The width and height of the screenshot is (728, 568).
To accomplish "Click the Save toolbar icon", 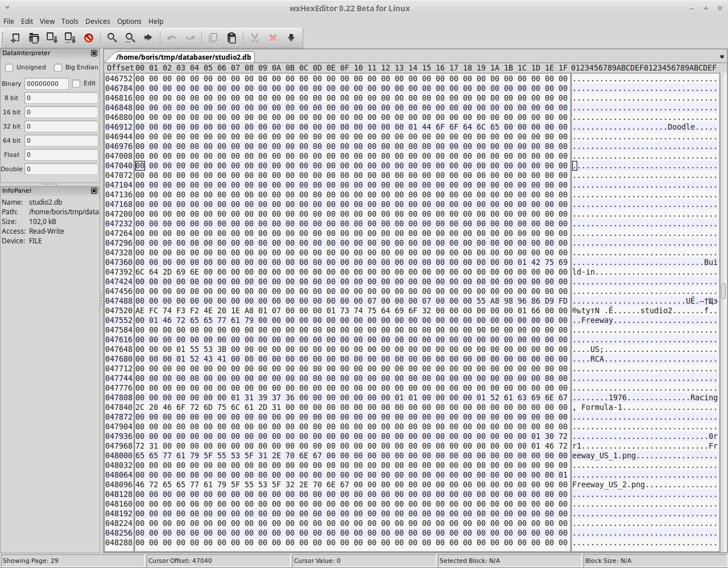I will pos(52,38).
